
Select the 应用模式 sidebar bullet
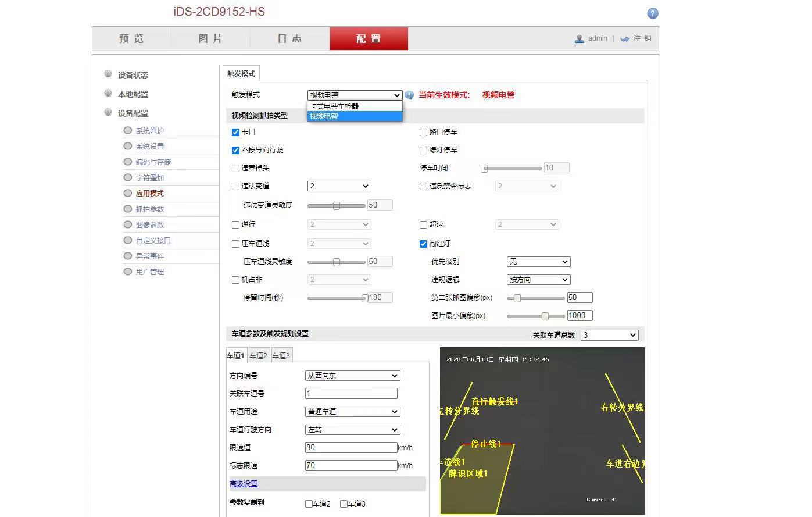[x=127, y=193]
